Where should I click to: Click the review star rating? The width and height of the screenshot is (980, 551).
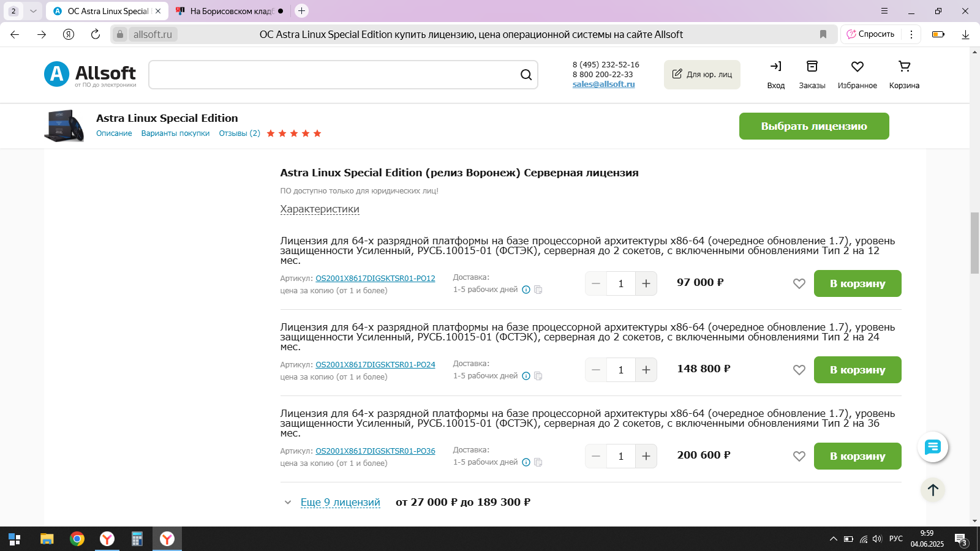click(x=294, y=133)
